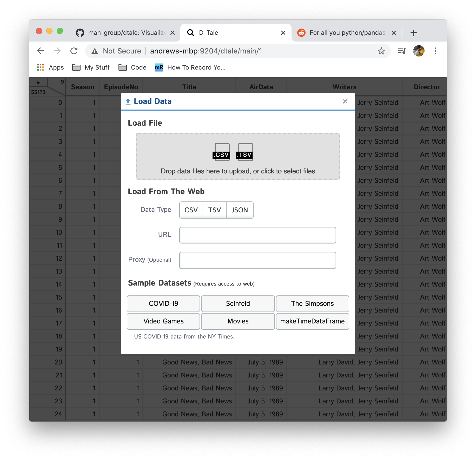Click the EpisodeNo cell in row 24
The image size is (476, 460).
[121, 414]
